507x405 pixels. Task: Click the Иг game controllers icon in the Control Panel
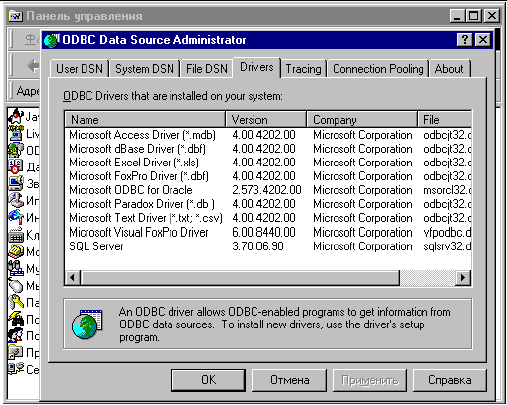tap(16, 200)
